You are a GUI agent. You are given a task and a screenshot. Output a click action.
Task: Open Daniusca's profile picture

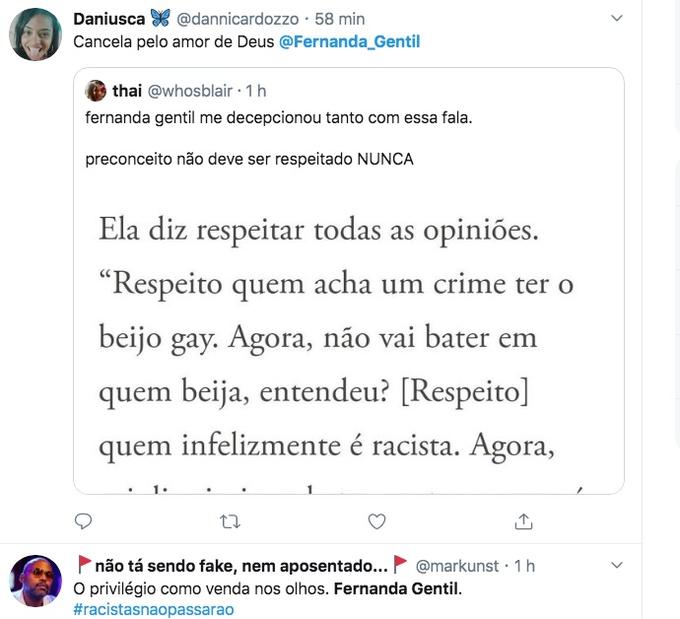point(36,34)
